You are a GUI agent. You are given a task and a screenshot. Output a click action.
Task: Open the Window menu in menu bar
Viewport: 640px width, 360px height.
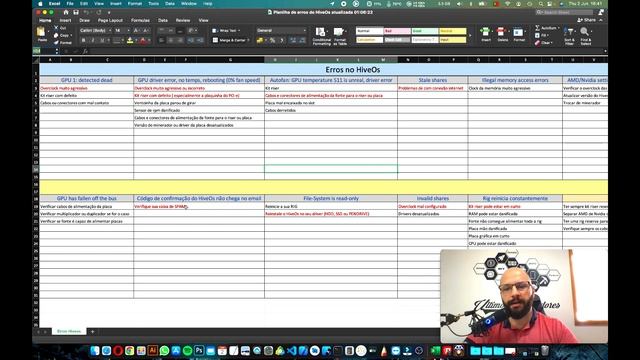(x=189, y=4)
